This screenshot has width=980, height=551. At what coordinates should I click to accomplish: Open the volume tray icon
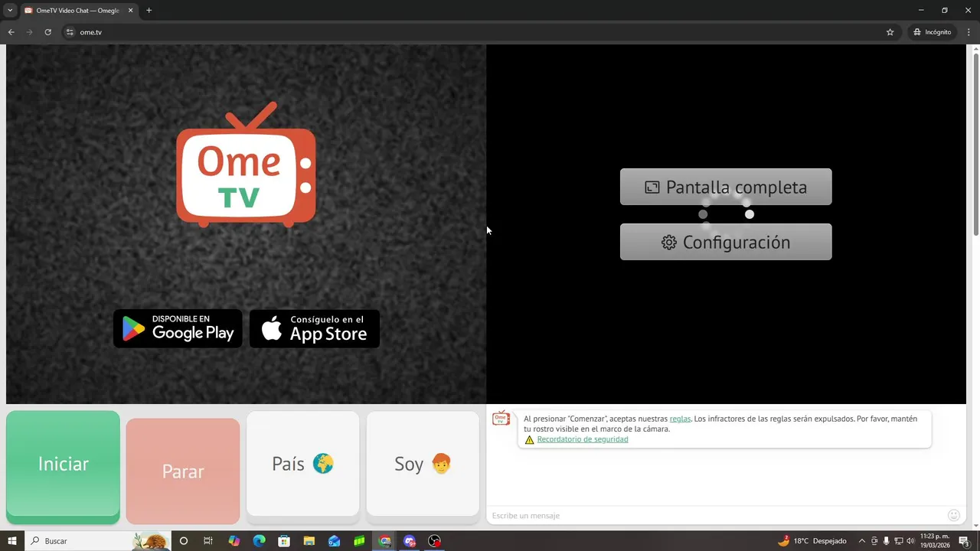[x=910, y=541]
